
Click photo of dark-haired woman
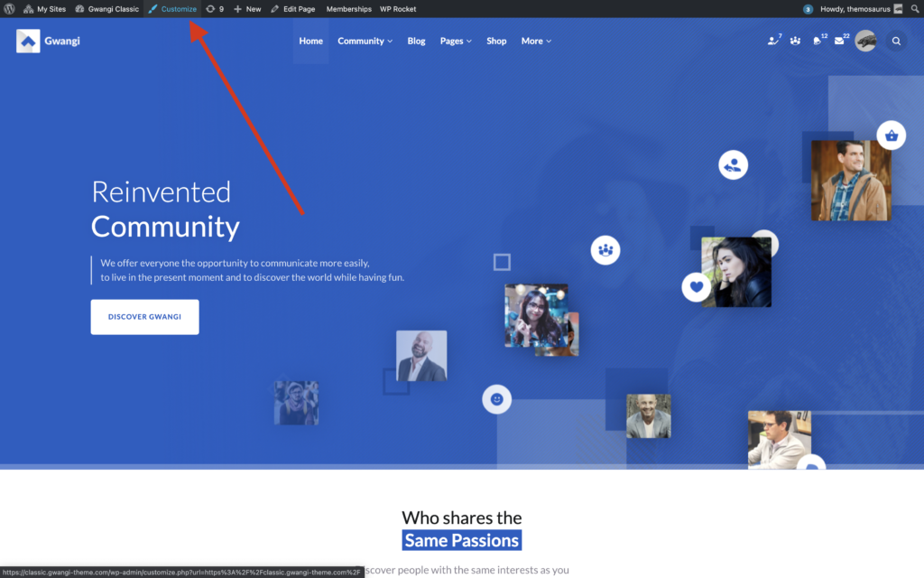point(736,272)
